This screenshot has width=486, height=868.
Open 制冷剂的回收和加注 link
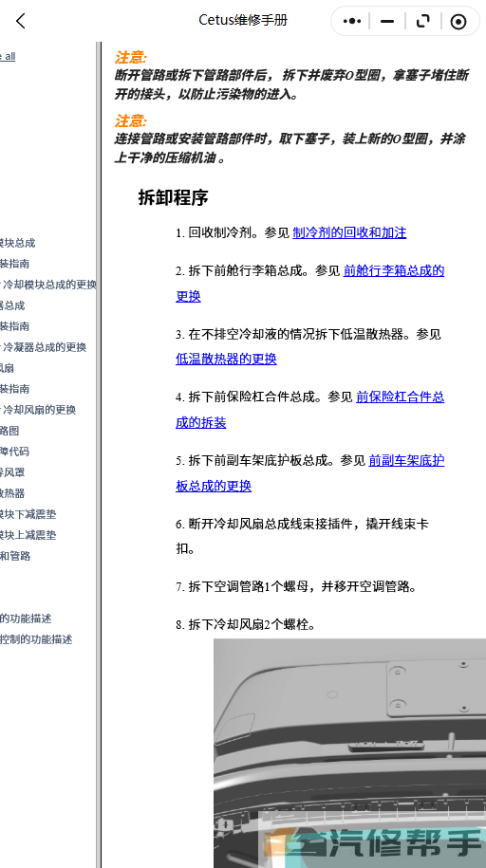349,233
